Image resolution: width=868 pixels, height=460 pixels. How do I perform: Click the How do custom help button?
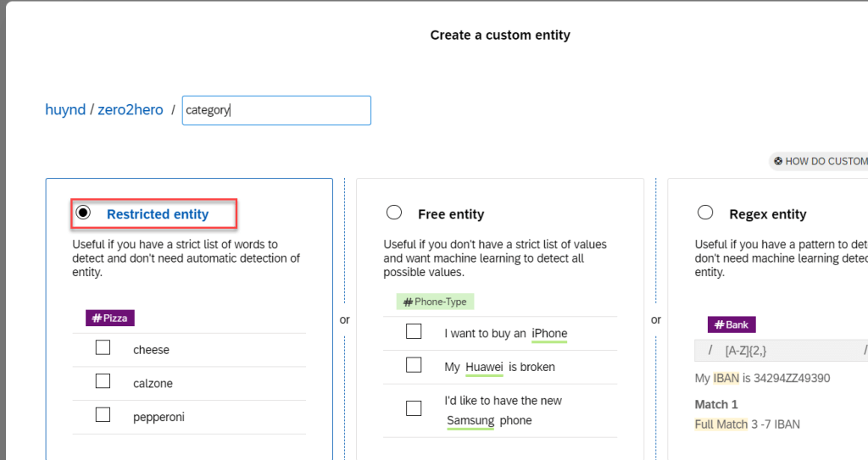820,161
